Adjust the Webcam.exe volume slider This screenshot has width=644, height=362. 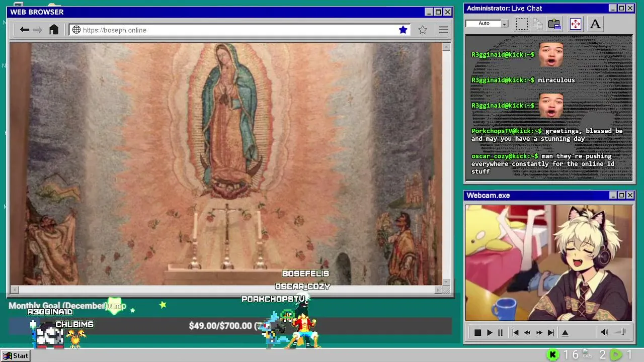click(620, 332)
